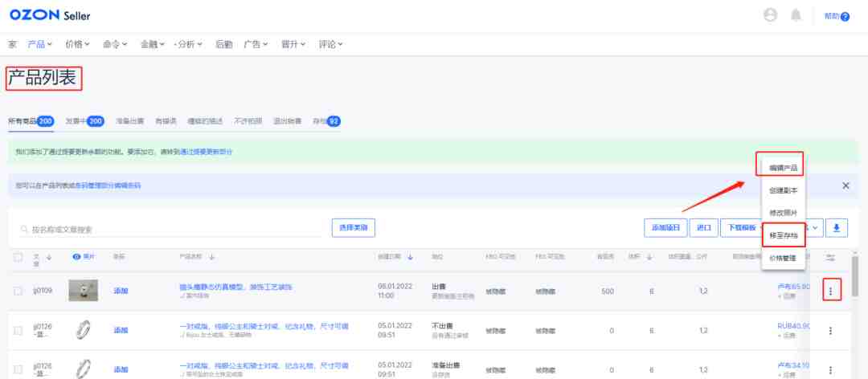This screenshot has height=379, width=868.
Task: Open the user profile avatar icon
Action: pos(770,15)
